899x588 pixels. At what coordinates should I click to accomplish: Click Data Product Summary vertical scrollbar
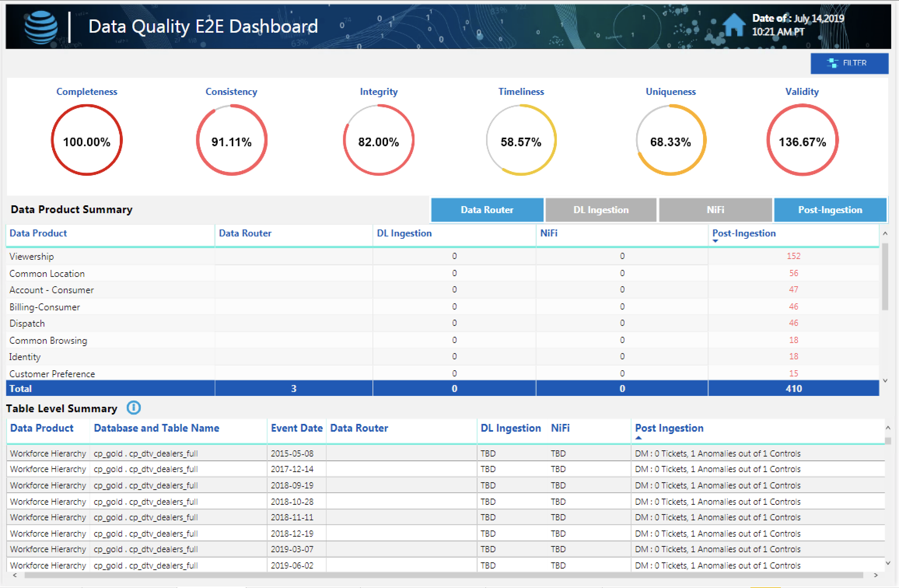[885, 276]
